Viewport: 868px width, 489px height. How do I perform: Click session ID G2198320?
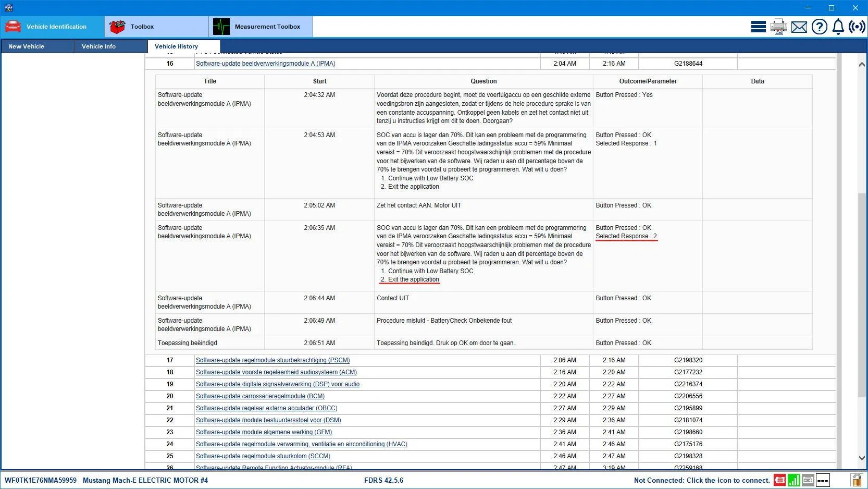tap(688, 360)
